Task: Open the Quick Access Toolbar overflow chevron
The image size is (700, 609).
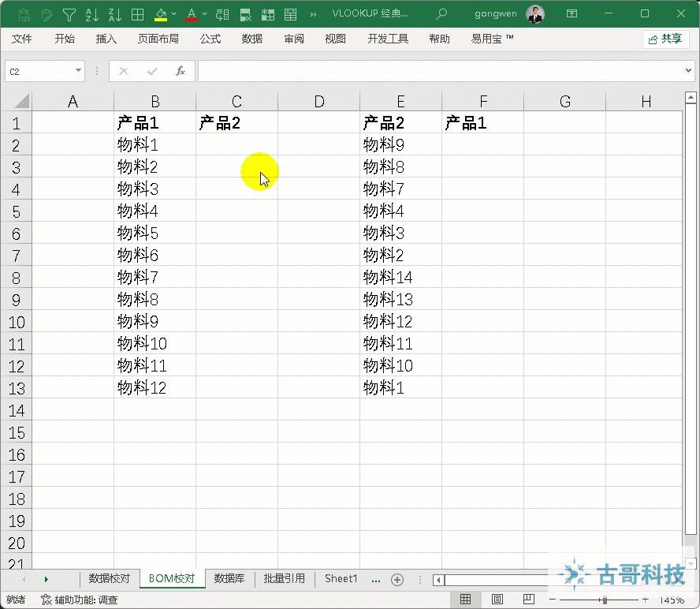Action: (314, 13)
